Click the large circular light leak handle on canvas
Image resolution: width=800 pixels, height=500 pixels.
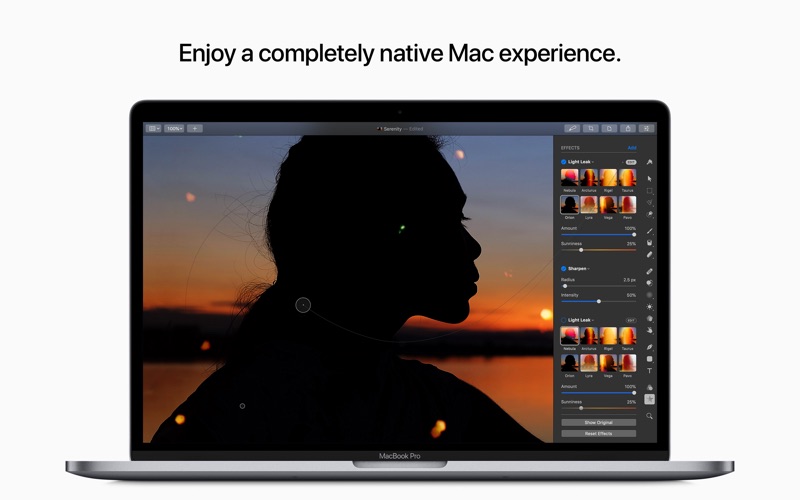[303, 305]
